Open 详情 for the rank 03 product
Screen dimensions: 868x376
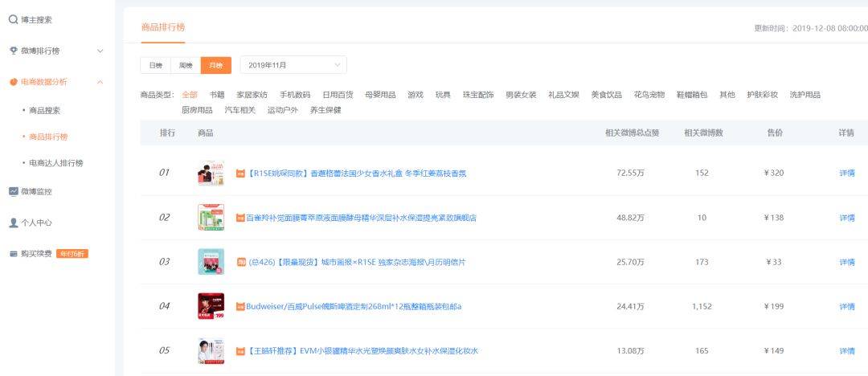[x=846, y=263]
